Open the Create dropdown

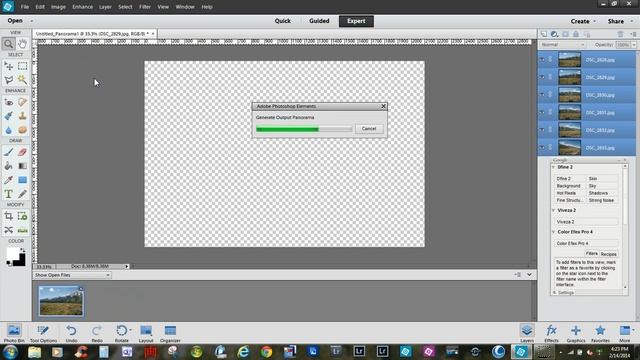(x=583, y=21)
